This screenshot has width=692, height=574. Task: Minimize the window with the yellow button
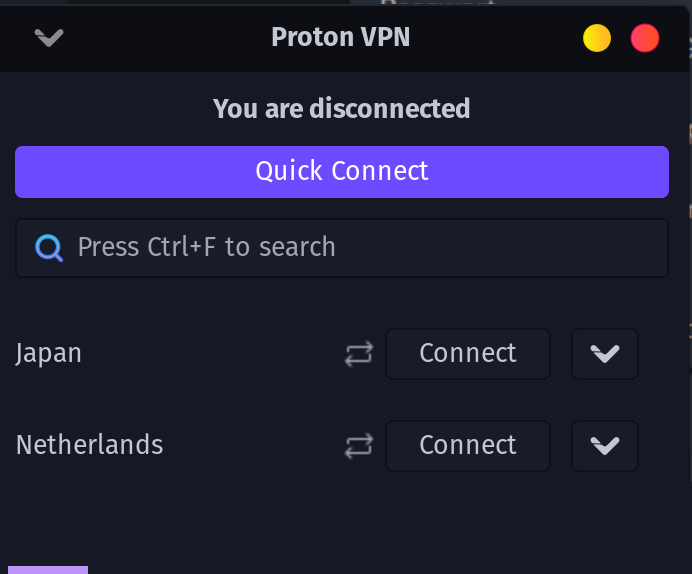(597, 38)
